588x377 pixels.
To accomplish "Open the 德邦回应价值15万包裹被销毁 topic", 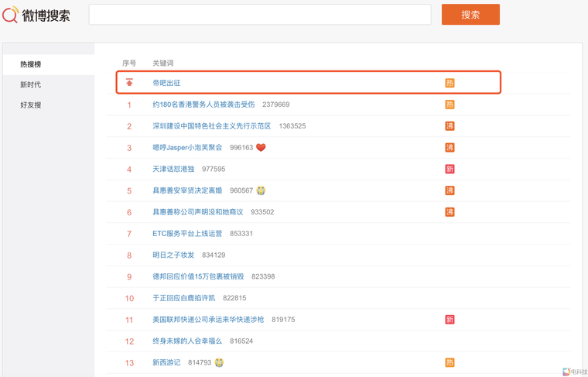I will click(198, 276).
